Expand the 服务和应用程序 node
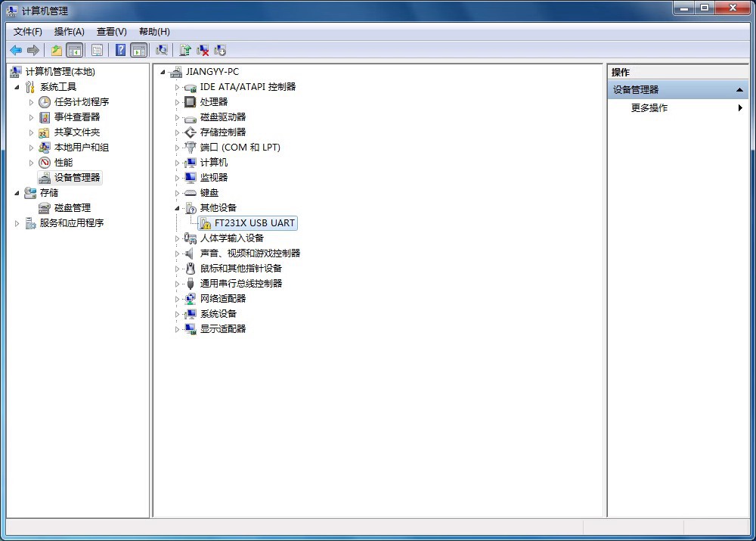This screenshot has width=756, height=541. pos(17,223)
